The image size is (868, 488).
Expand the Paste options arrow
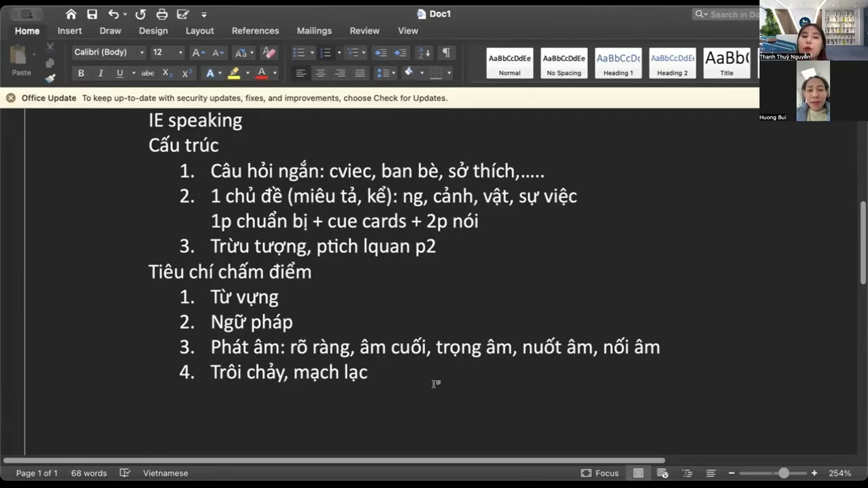[34, 56]
